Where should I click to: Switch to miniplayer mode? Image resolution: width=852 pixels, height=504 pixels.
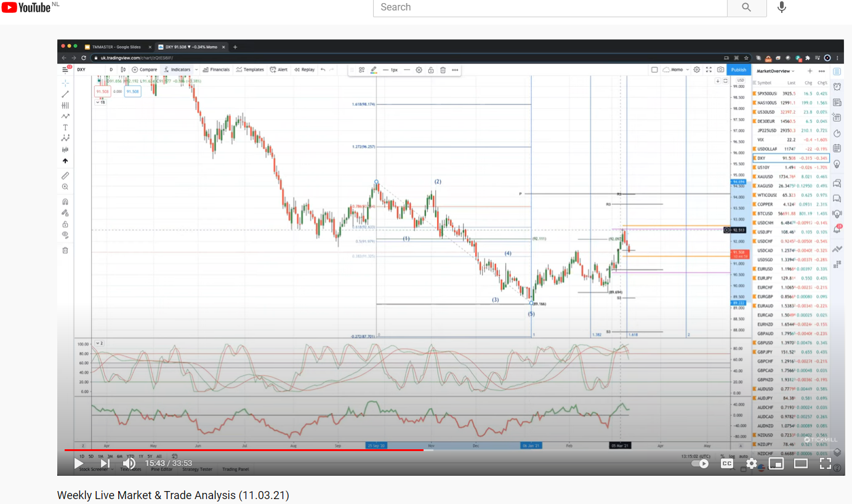(x=776, y=463)
